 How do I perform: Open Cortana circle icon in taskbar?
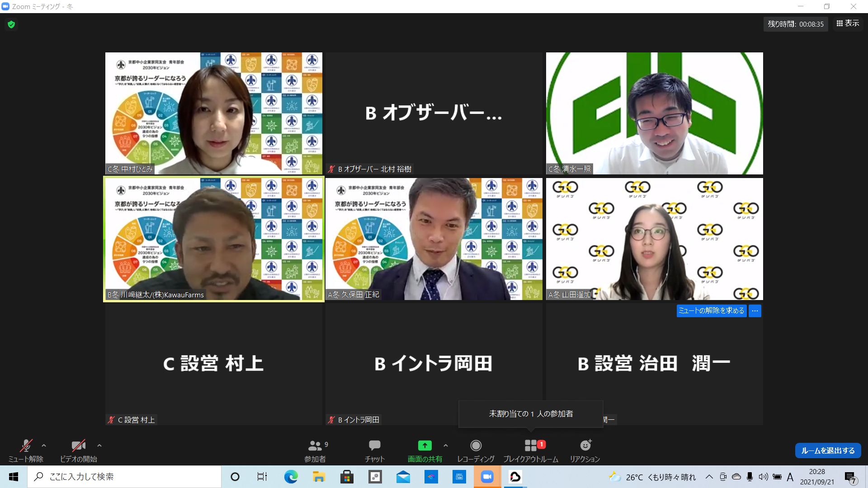pos(235,477)
